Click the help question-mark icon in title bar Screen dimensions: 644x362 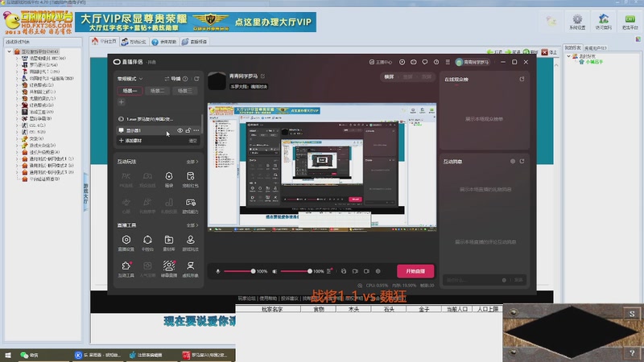(436, 62)
